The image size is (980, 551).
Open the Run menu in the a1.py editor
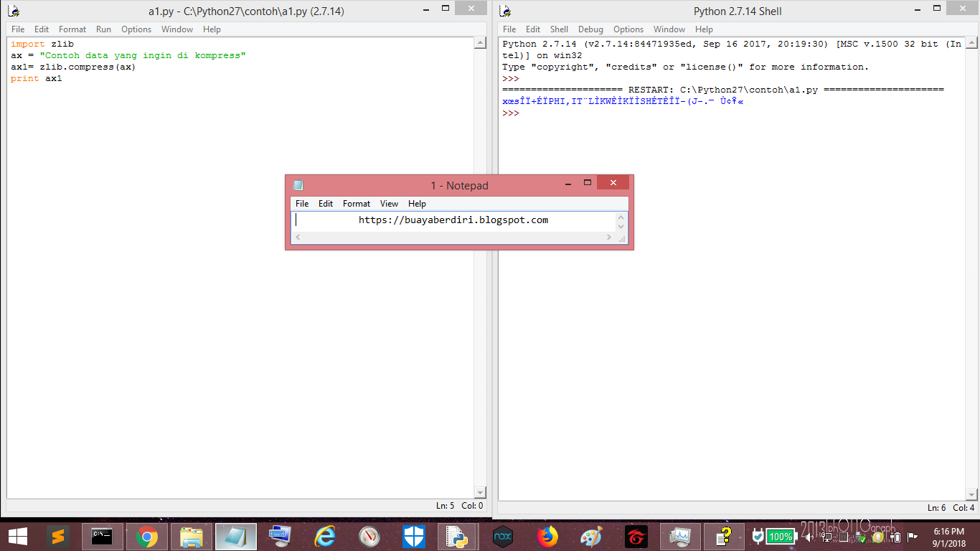pyautogui.click(x=103, y=29)
